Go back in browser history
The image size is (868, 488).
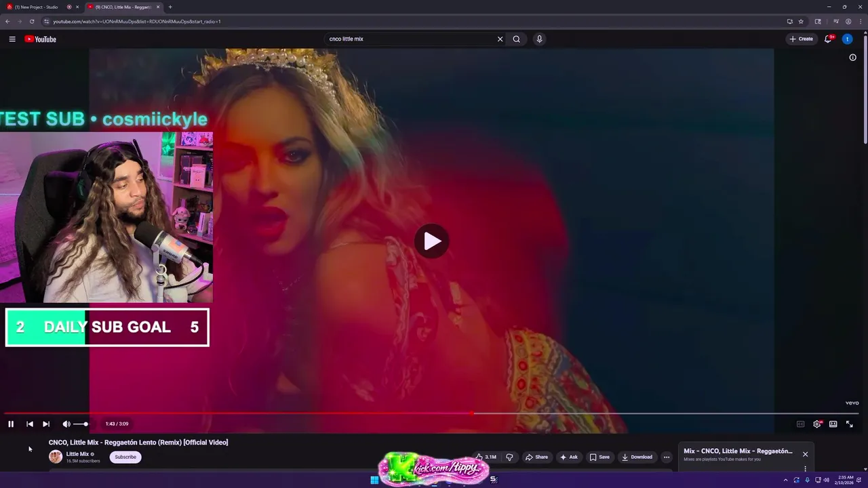coord(7,21)
